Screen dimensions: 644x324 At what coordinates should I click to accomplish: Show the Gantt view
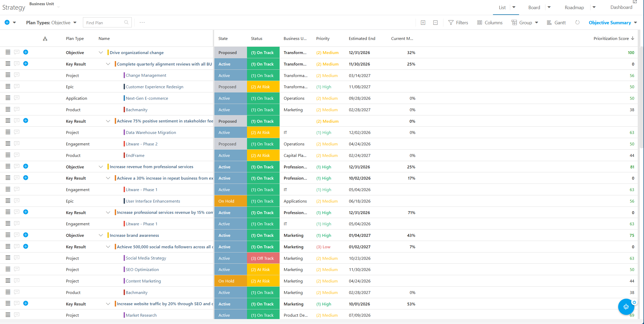(x=556, y=23)
